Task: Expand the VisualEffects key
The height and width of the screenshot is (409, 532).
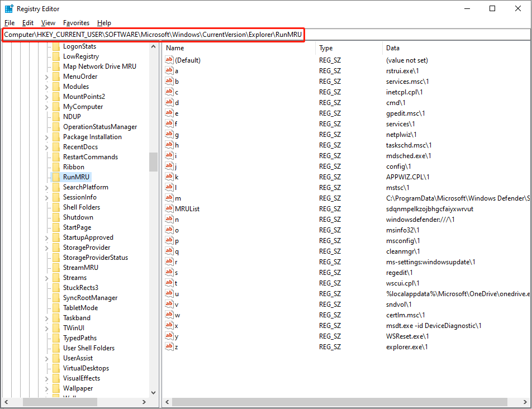Action: point(47,378)
